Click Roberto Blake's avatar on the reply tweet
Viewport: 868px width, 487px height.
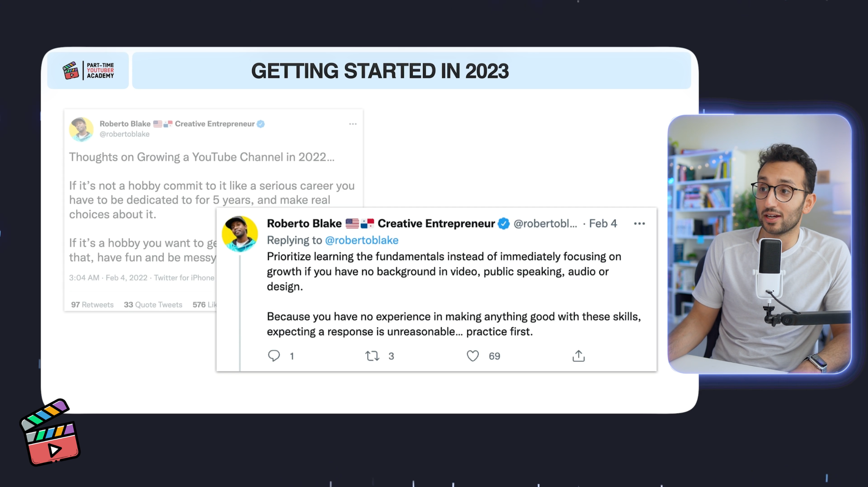coord(240,234)
